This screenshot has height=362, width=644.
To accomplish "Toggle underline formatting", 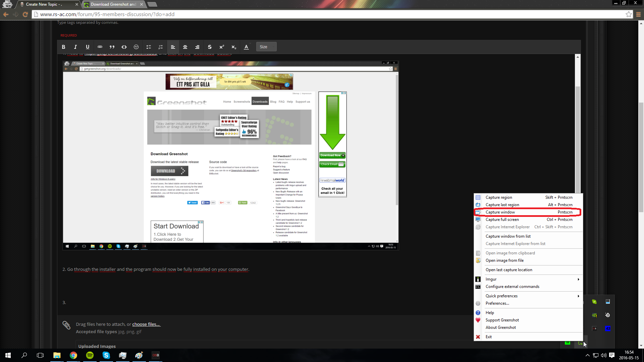I will 88,47.
